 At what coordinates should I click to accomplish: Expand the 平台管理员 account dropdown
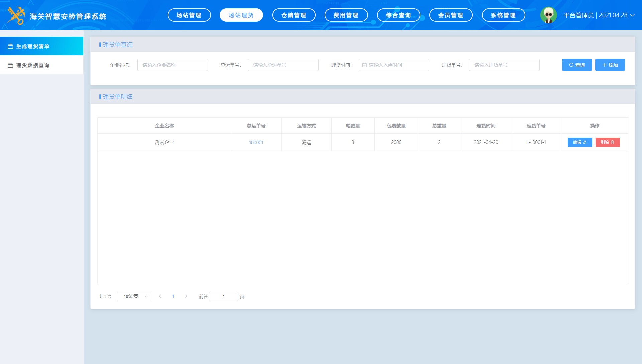click(632, 15)
